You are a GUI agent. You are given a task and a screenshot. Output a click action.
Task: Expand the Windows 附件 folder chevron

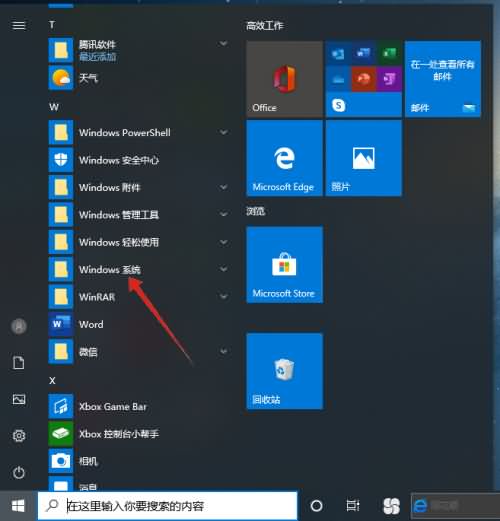pos(224,187)
